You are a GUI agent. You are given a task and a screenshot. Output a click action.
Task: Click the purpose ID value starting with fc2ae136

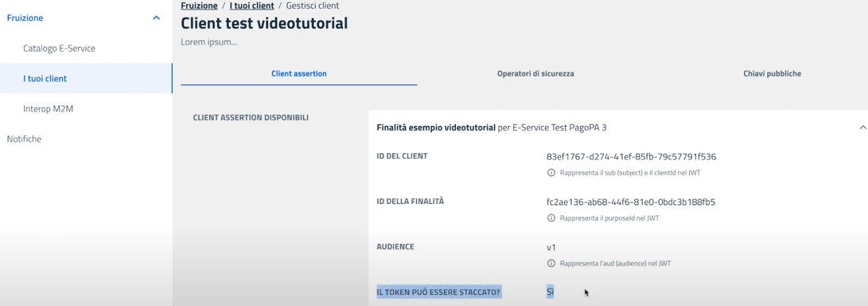click(x=631, y=202)
